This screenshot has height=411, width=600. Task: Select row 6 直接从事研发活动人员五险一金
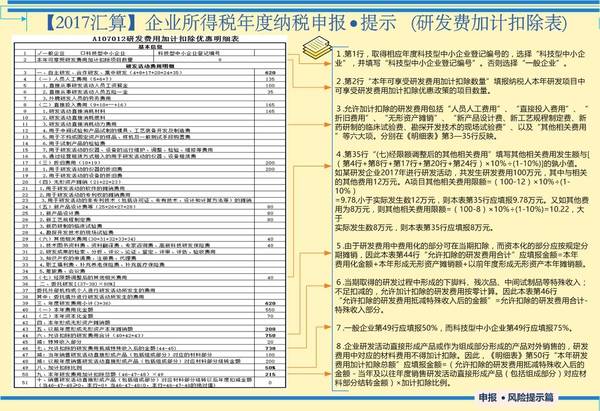tap(150, 92)
